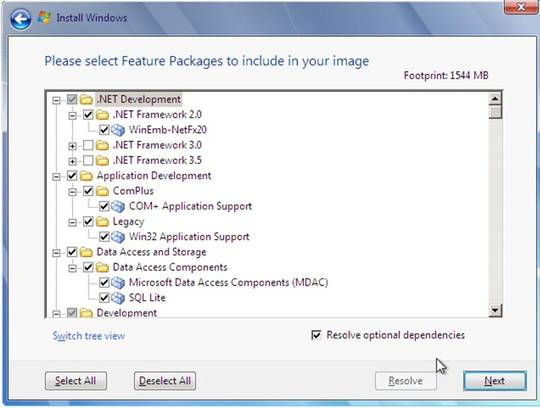
Task: Click the WinEmb-NetFx20 package icon
Action: [118, 130]
